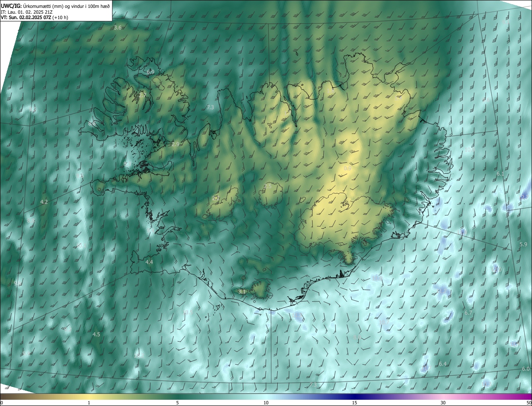Screen dimensions: 532x406
Task: Click the 3.1 value label on map
Action: tap(242, 292)
